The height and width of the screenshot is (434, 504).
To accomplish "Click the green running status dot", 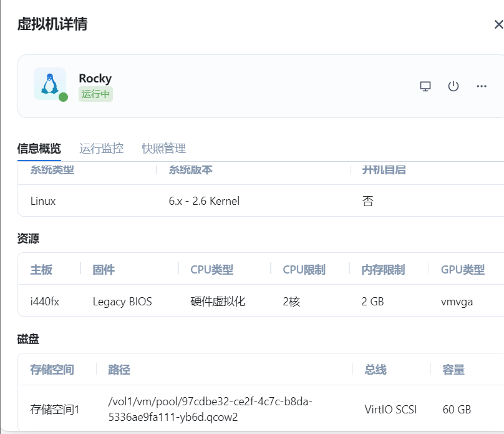I will tap(63, 97).
